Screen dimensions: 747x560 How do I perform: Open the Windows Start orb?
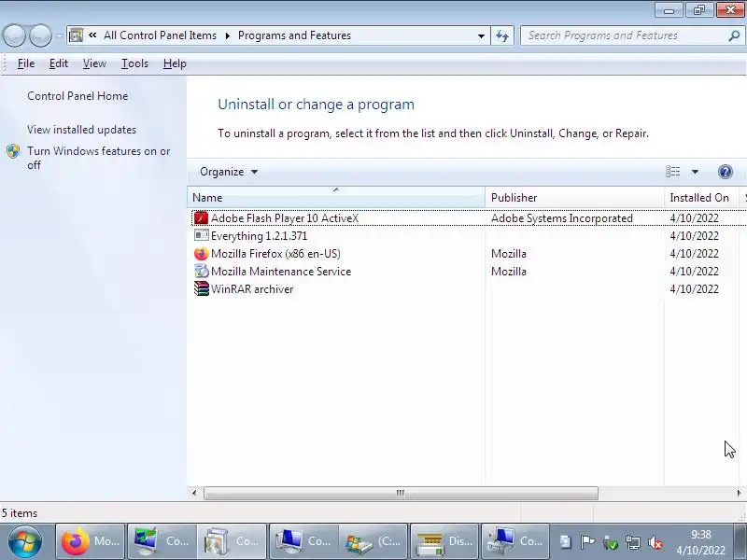[25, 541]
